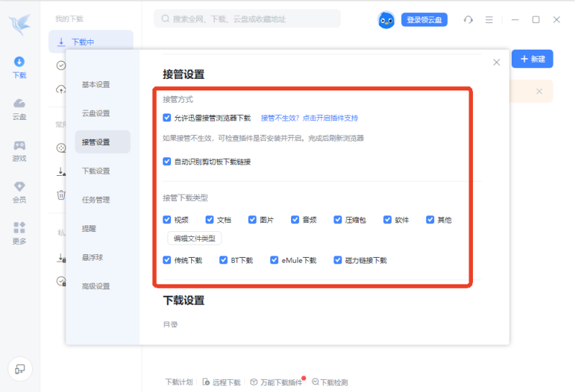This screenshot has height=392, width=575.
Task: Click the completed checkmark icon in download list
Action: click(61, 65)
